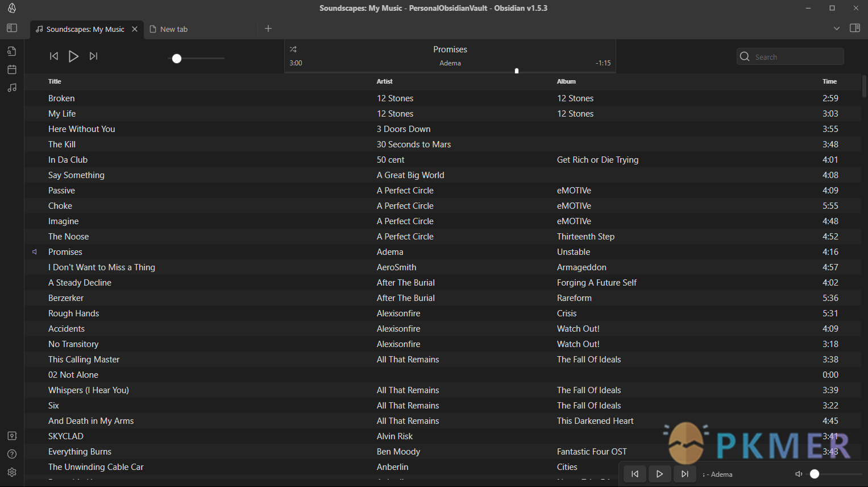The width and height of the screenshot is (868, 487).
Task: Open the Obsidian vault logo icon
Action: coord(12,8)
